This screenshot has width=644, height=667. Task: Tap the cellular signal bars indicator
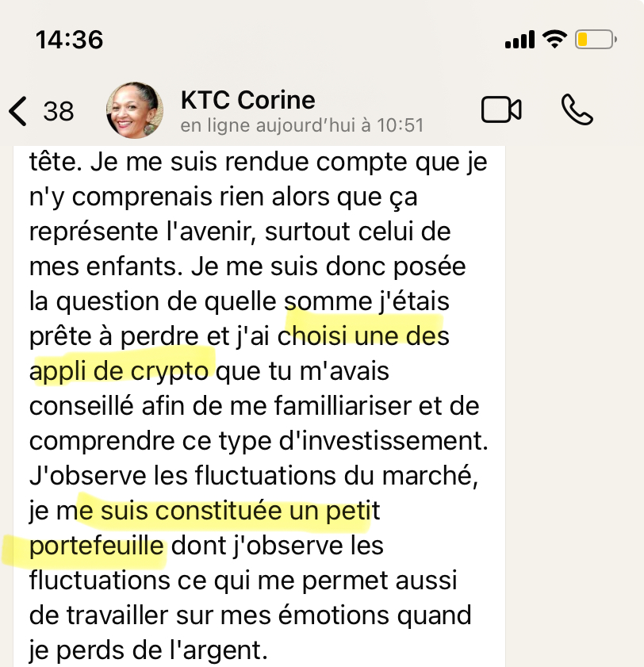(519, 40)
